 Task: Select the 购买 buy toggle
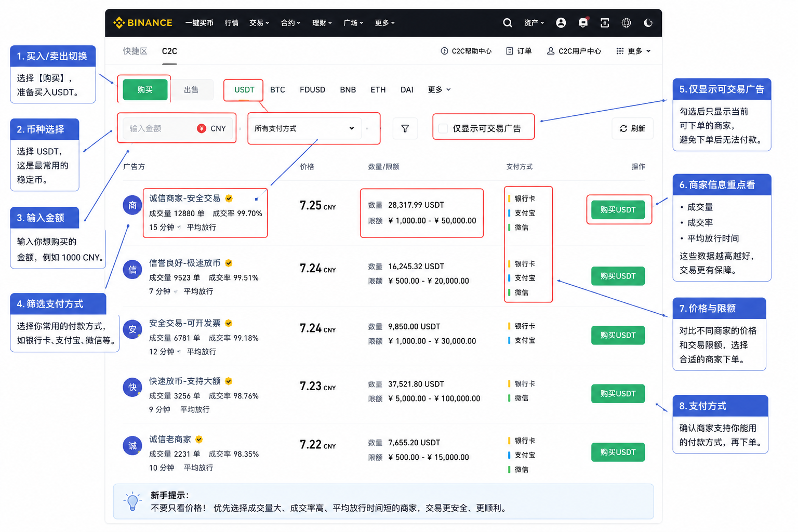click(x=145, y=90)
